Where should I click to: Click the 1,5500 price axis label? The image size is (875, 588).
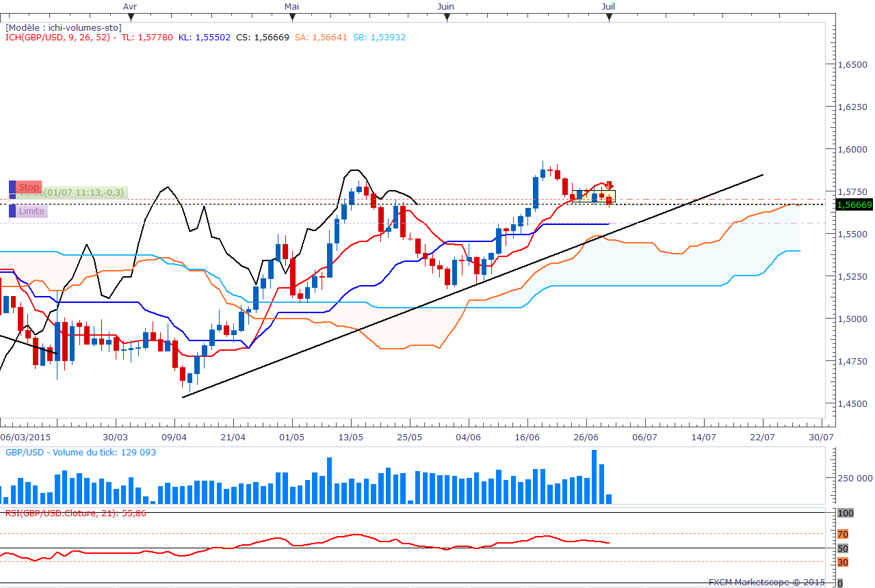853,234
